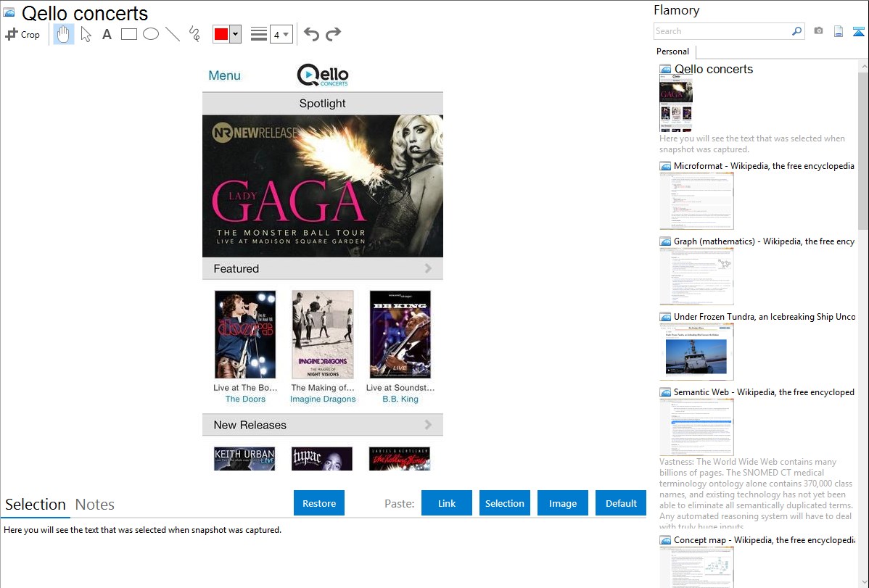Open the Microformat snapshot thumbnail
The image size is (869, 588).
click(x=696, y=201)
